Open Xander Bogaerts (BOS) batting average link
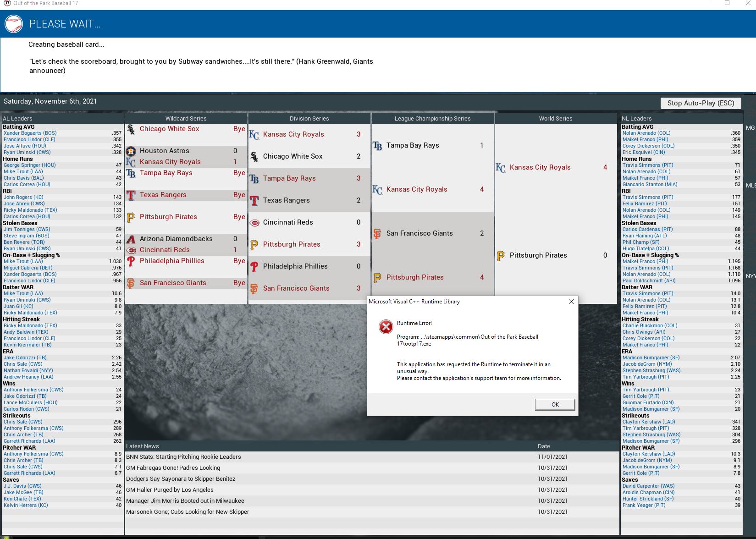 click(30, 133)
